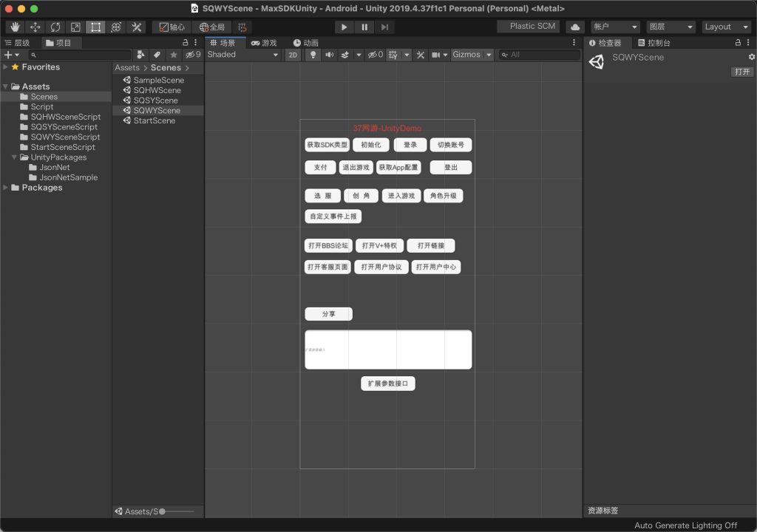Switch to the 控制台 (Console) tab
757x532 pixels.
click(x=654, y=43)
